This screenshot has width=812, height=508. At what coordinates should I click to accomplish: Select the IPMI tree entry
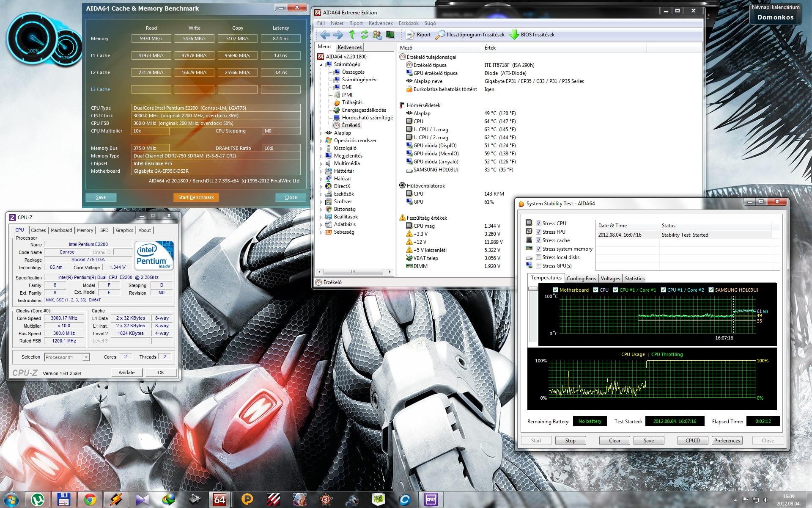[343, 95]
